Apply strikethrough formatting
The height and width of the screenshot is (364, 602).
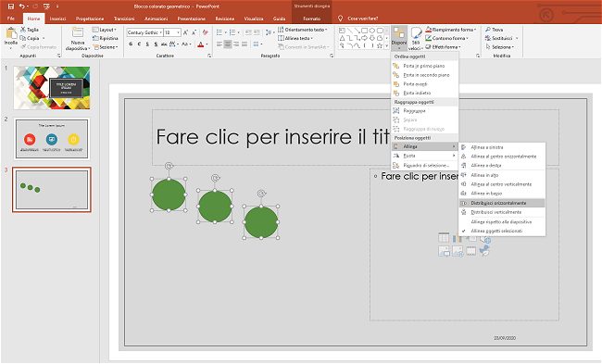pos(164,44)
